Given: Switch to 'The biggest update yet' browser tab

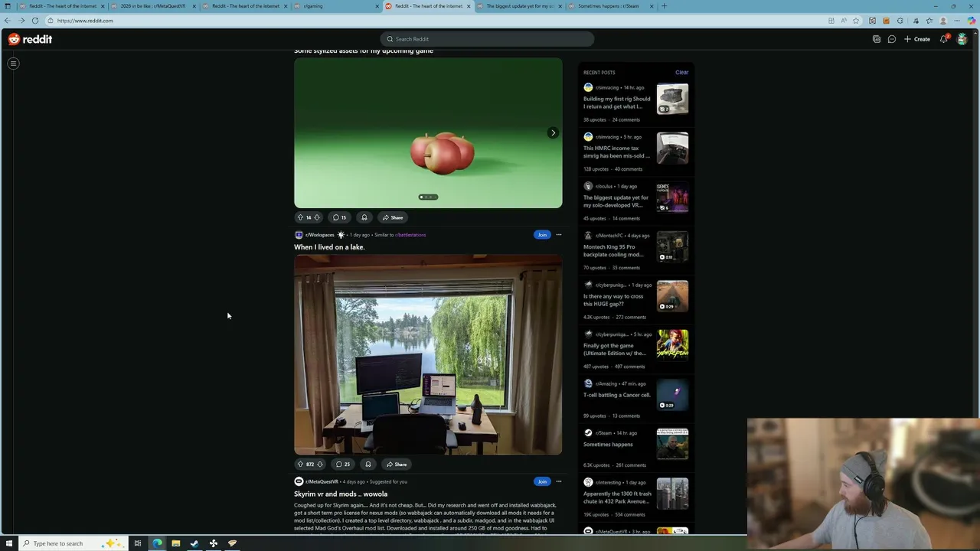Looking at the screenshot, I should click(x=519, y=6).
